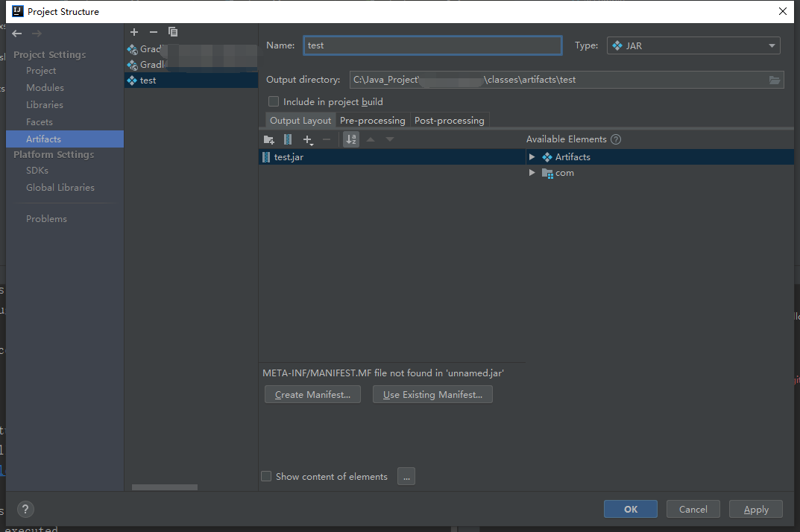The width and height of the screenshot is (800, 532).
Task: Select the test.jar archive icon
Action: (x=266, y=157)
